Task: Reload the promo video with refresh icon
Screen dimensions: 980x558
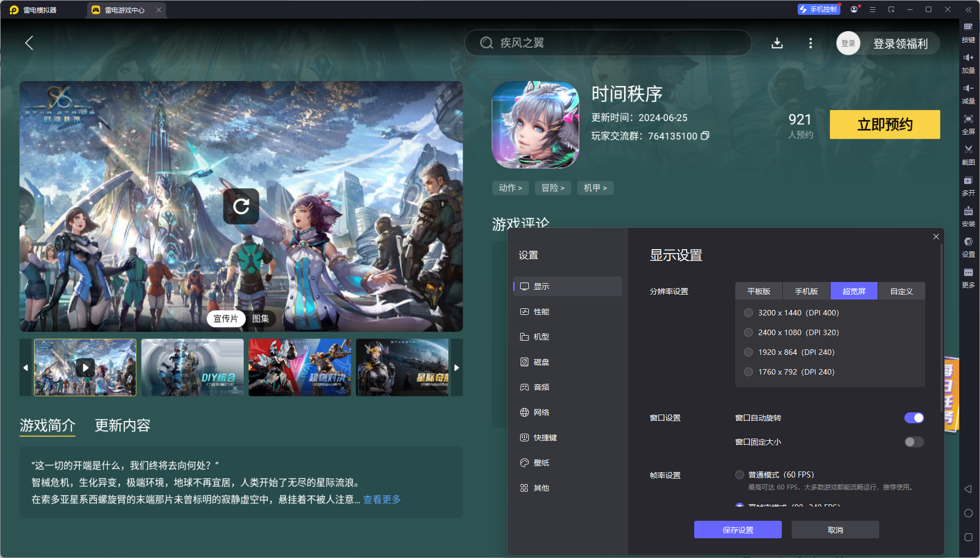Action: pos(241,206)
